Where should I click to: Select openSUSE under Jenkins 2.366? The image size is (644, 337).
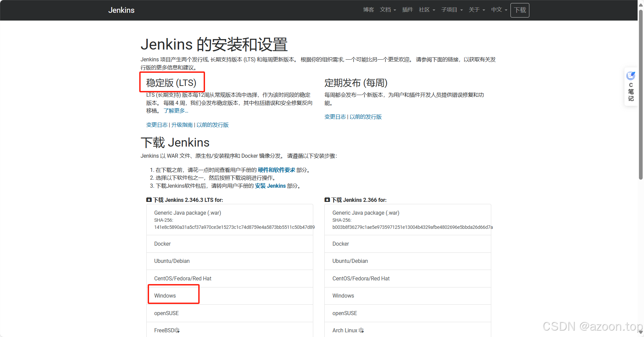tap(408, 313)
